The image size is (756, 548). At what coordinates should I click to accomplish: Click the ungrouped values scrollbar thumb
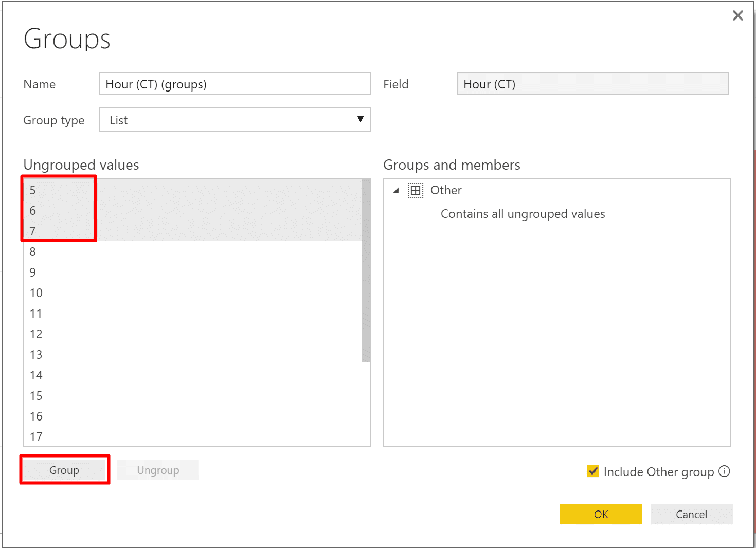pyautogui.click(x=366, y=270)
